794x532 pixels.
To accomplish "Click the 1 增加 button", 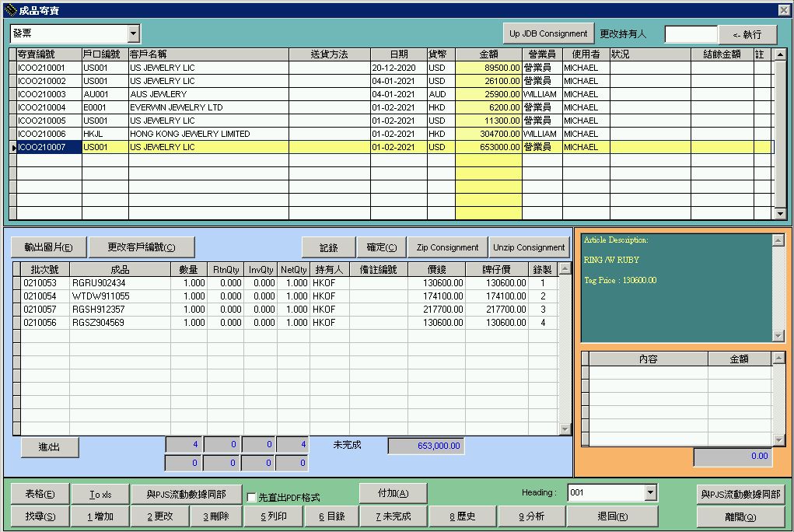I will click(100, 516).
